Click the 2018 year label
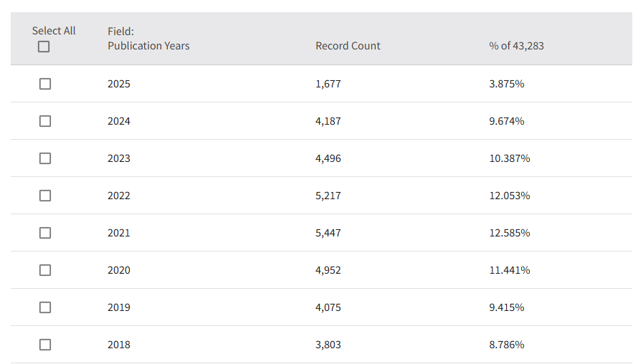The width and height of the screenshot is (643, 364). click(x=119, y=345)
